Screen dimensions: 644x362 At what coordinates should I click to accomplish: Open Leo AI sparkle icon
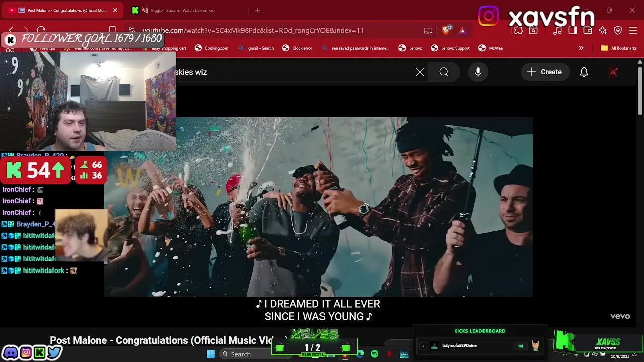tap(603, 30)
